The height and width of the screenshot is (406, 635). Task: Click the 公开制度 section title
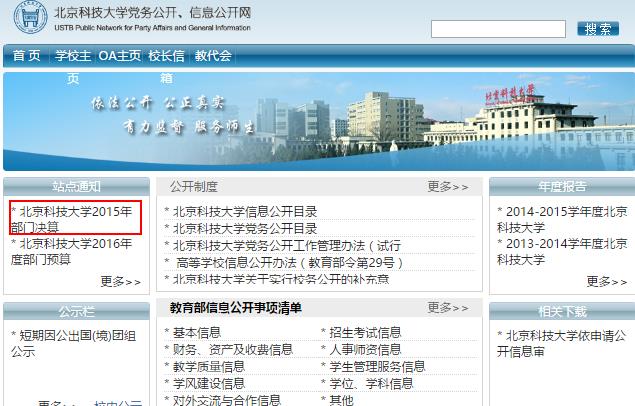(194, 187)
